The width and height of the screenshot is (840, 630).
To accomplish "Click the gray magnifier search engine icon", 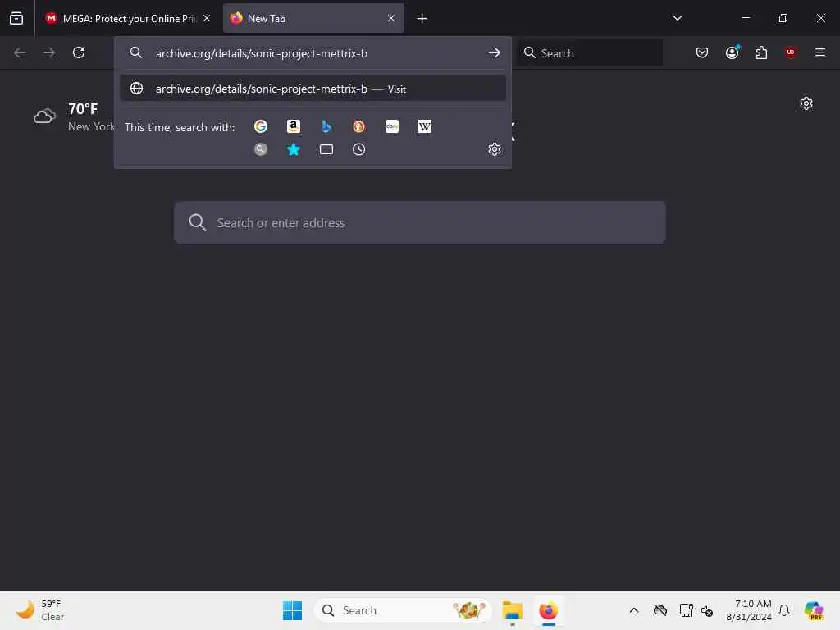I will tap(261, 149).
